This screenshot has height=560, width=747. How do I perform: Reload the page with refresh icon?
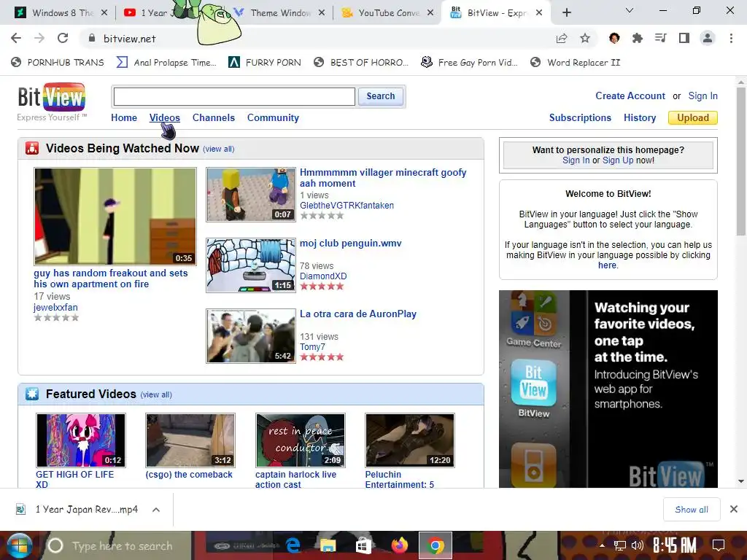63,38
